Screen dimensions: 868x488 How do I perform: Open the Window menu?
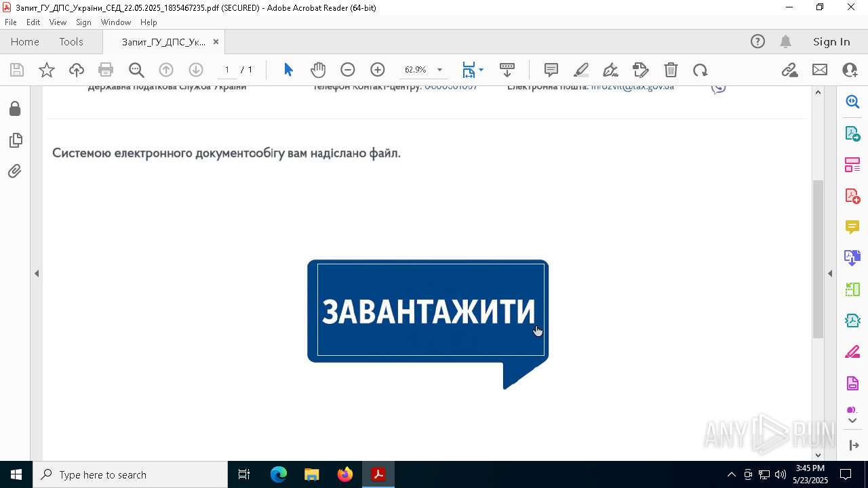(116, 22)
